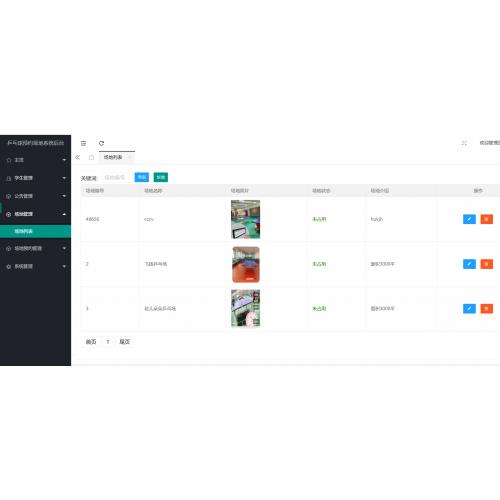The image size is (500, 500).
Task: Expand the bottom sidebar menu with gear icon
Action: 35,267
